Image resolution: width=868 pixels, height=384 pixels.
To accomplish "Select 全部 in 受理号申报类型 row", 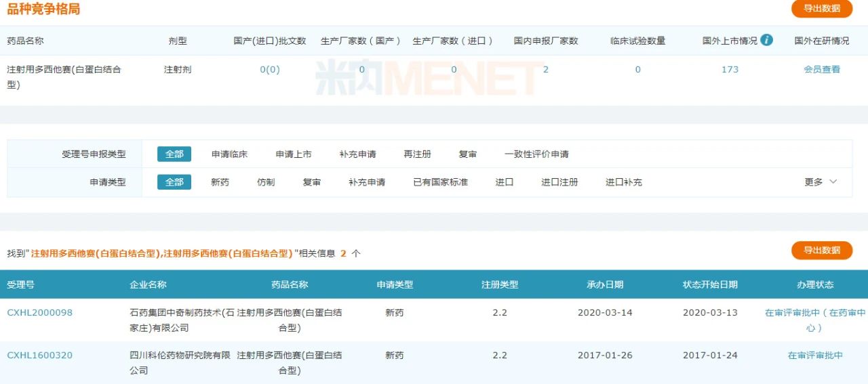I will tap(174, 154).
